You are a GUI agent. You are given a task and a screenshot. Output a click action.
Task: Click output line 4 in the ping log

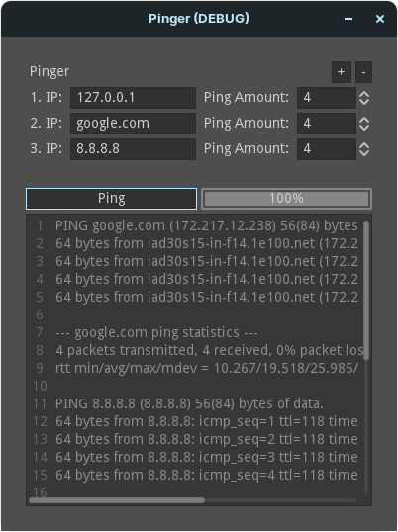click(x=207, y=279)
